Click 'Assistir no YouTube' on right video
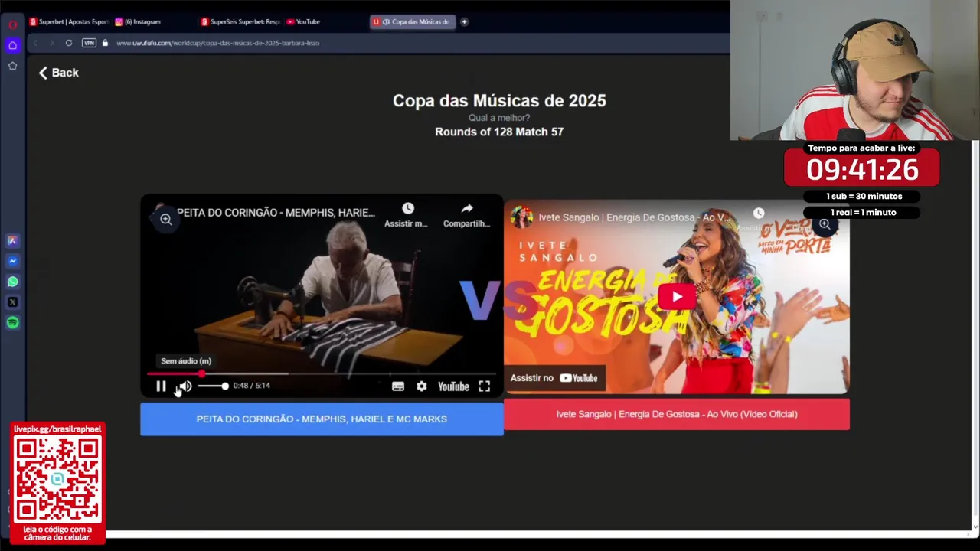 click(x=554, y=378)
